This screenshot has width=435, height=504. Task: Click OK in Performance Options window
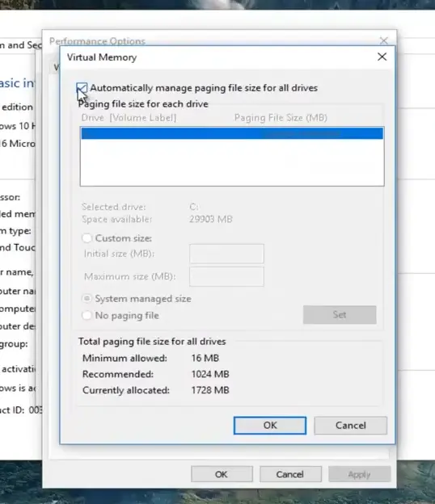pyautogui.click(x=222, y=474)
